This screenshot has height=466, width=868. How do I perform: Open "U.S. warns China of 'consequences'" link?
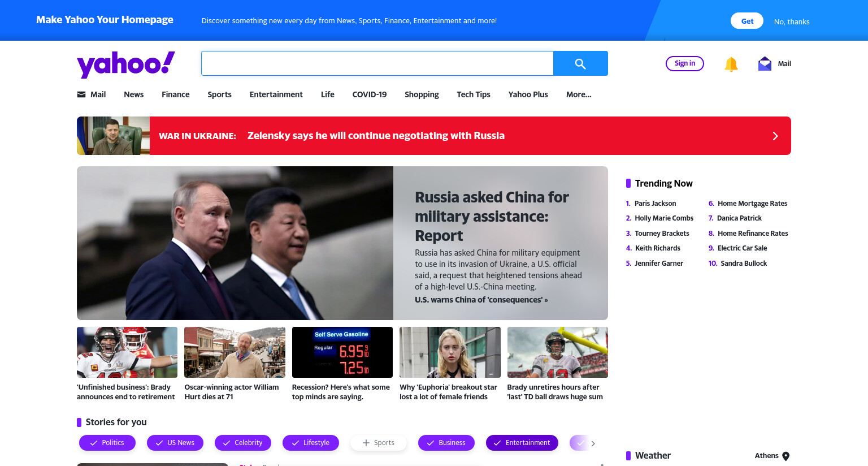point(481,300)
